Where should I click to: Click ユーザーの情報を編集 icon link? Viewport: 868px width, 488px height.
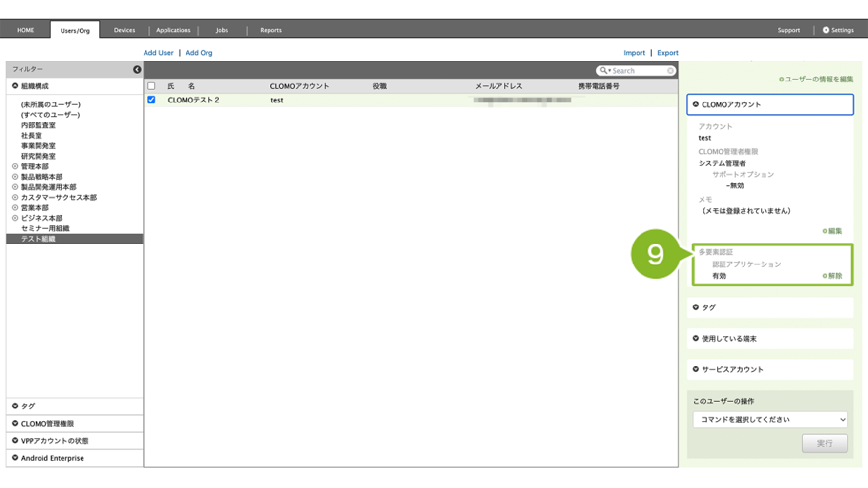[x=781, y=79]
